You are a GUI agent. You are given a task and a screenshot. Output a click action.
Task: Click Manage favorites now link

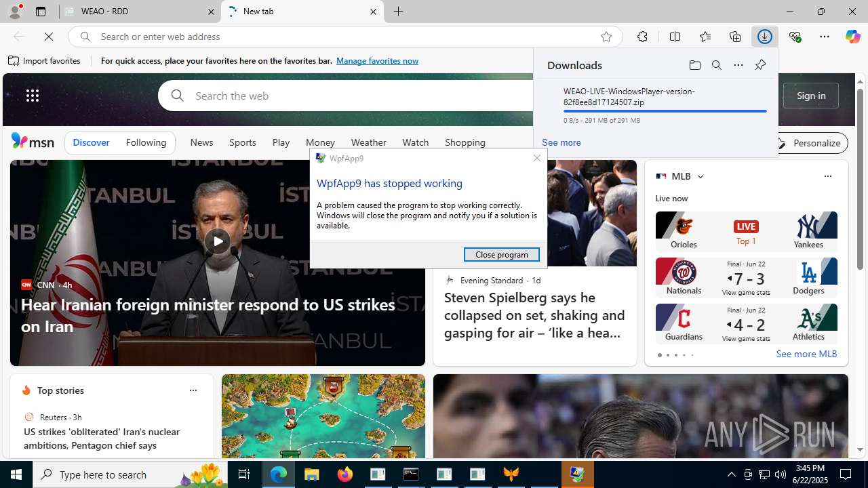[x=377, y=60]
